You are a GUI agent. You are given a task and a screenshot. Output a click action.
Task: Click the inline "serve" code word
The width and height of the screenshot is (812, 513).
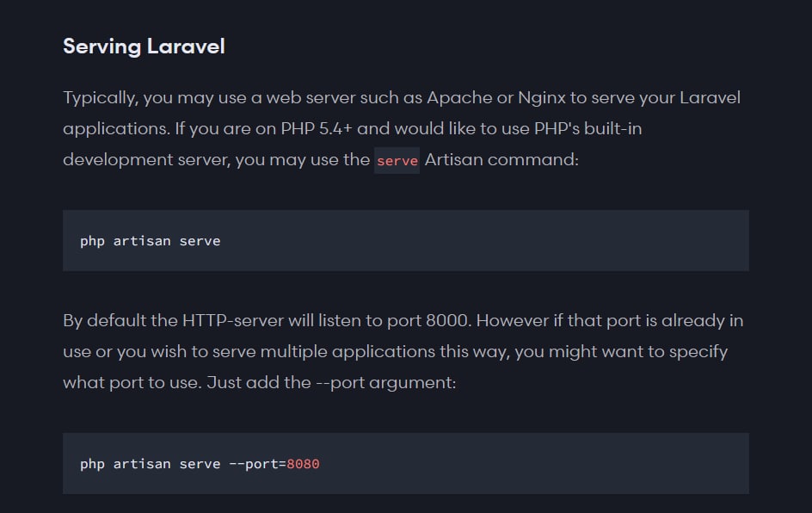point(397,161)
